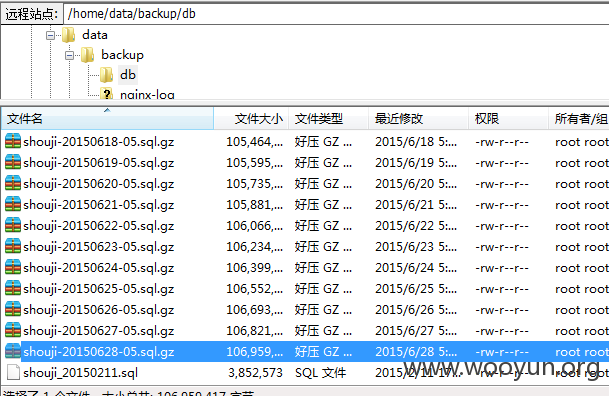Click archive icon of shouji-20150625-05.sql.gz

click(x=13, y=288)
